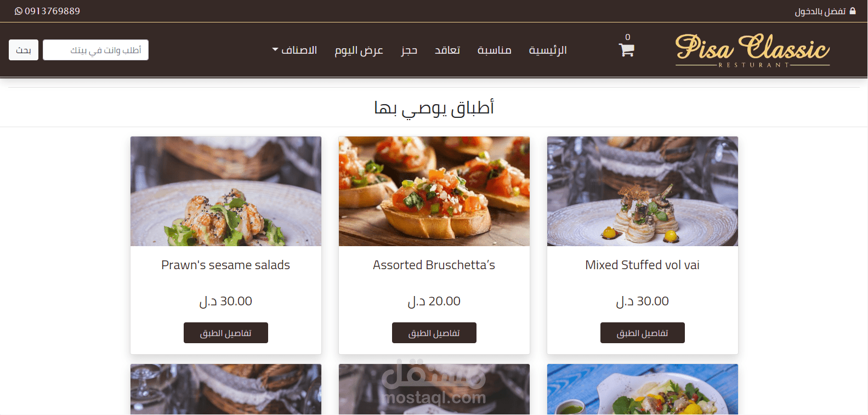Open عرض اليوم daily offer page
The image size is (868, 415).
(359, 50)
